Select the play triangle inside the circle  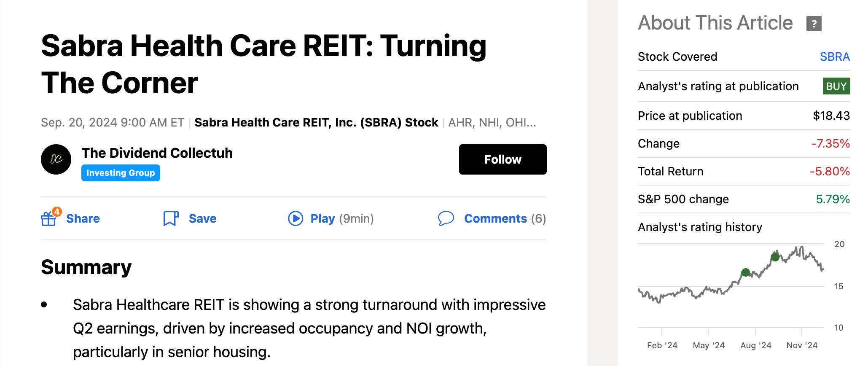(296, 218)
